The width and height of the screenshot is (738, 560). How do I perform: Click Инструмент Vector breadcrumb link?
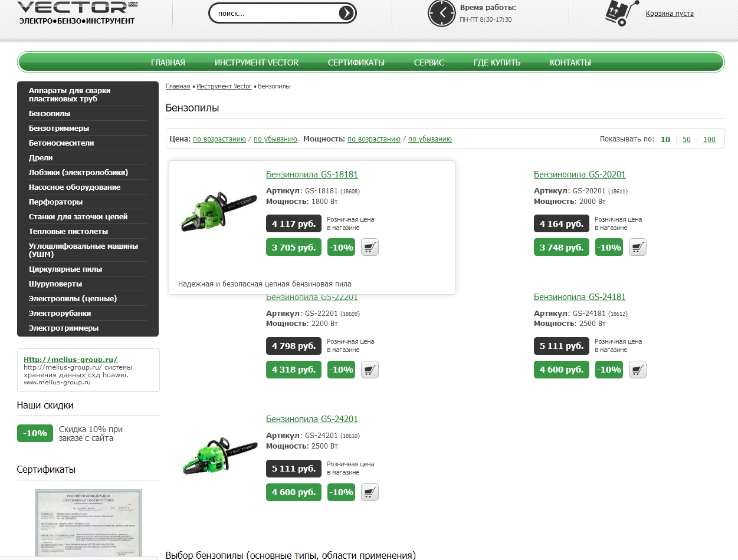224,86
